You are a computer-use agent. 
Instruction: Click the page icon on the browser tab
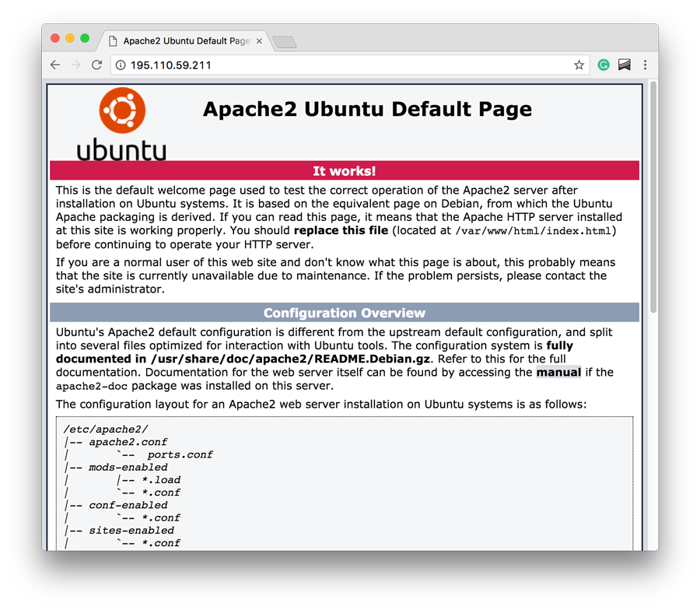[114, 40]
